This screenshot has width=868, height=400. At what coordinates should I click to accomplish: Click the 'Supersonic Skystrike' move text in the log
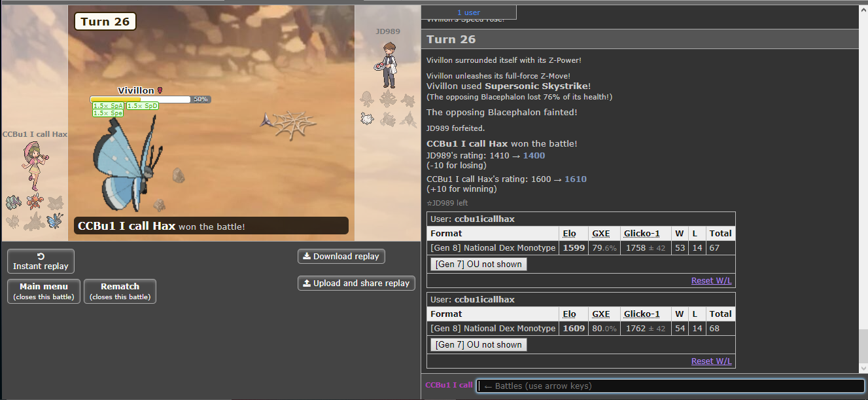coord(536,86)
